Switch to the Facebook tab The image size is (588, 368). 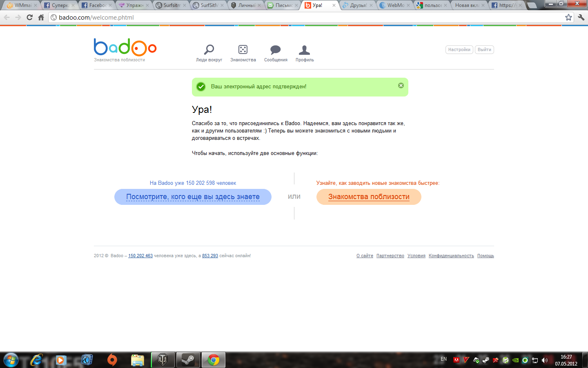pos(96,5)
